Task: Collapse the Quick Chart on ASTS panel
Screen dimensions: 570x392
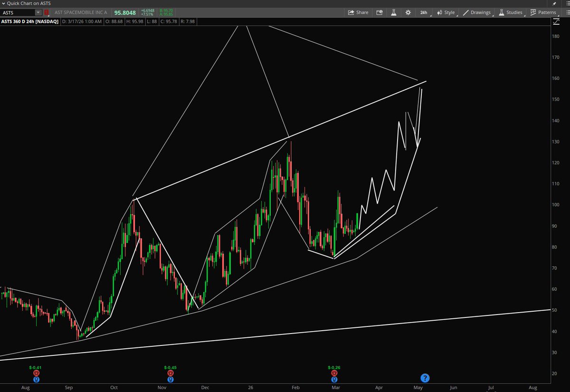Action: point(3,3)
